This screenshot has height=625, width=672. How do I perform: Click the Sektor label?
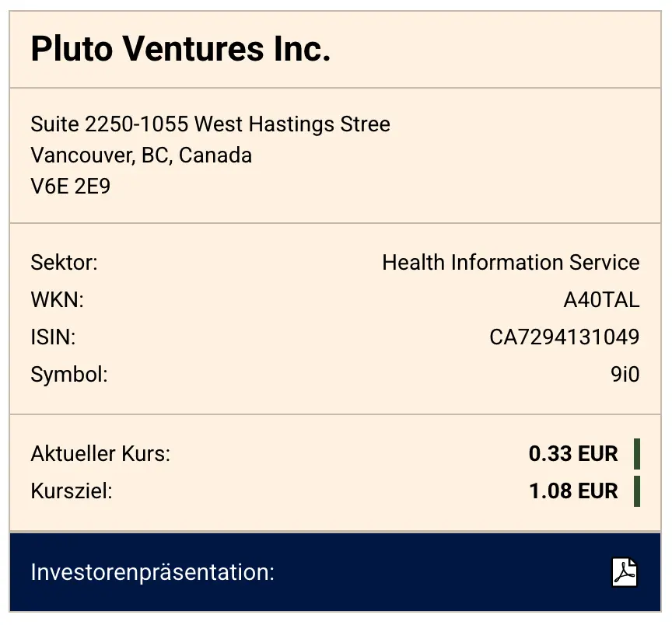pos(64,263)
